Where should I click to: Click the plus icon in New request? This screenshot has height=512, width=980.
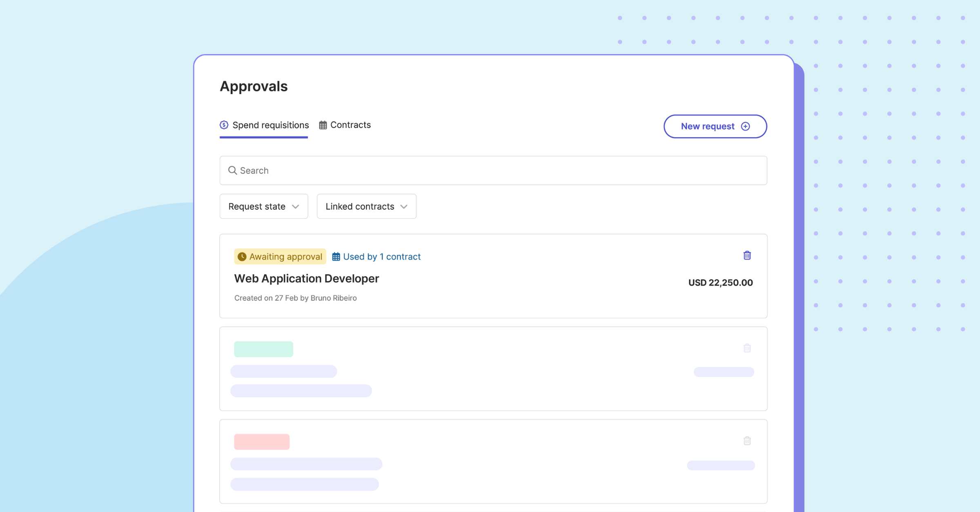(745, 127)
